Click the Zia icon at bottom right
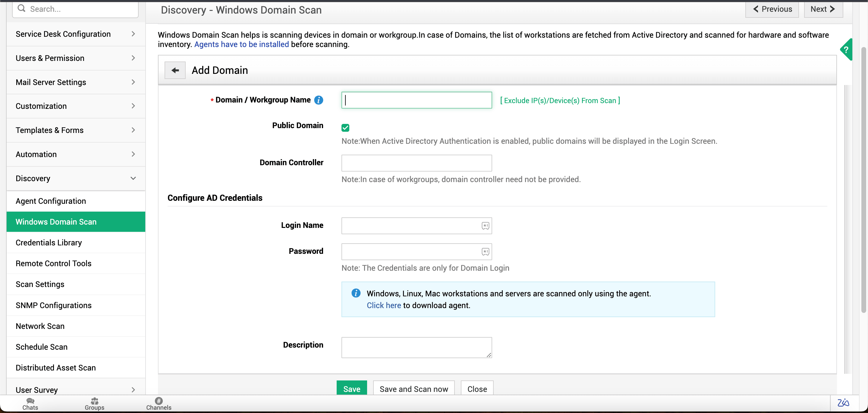This screenshot has height=413, width=868. pos(843,403)
